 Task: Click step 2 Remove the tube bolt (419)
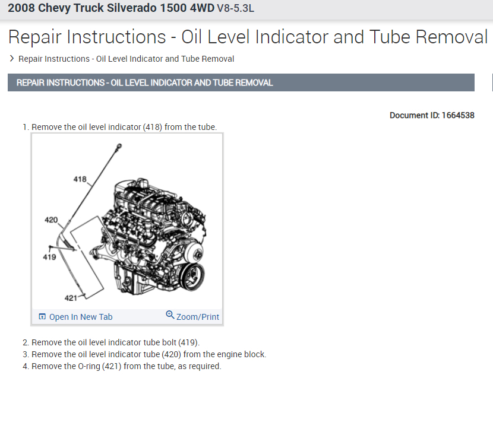tap(111, 342)
